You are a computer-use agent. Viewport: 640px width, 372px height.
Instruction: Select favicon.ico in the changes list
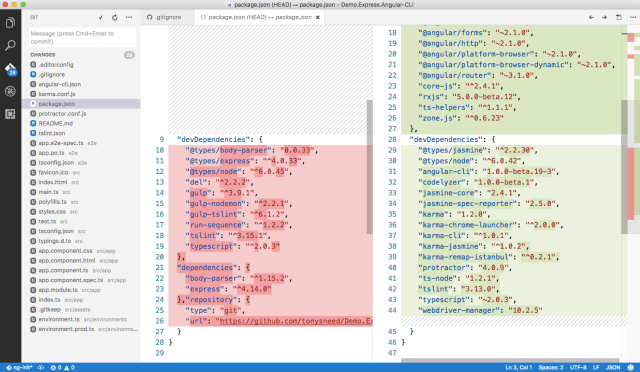tap(81, 172)
